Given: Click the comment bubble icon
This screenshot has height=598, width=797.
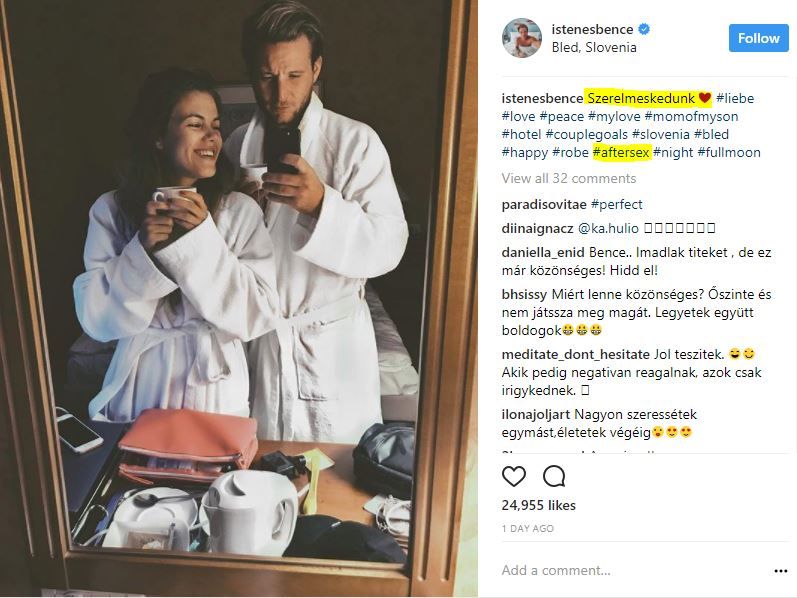Looking at the screenshot, I should 553,476.
